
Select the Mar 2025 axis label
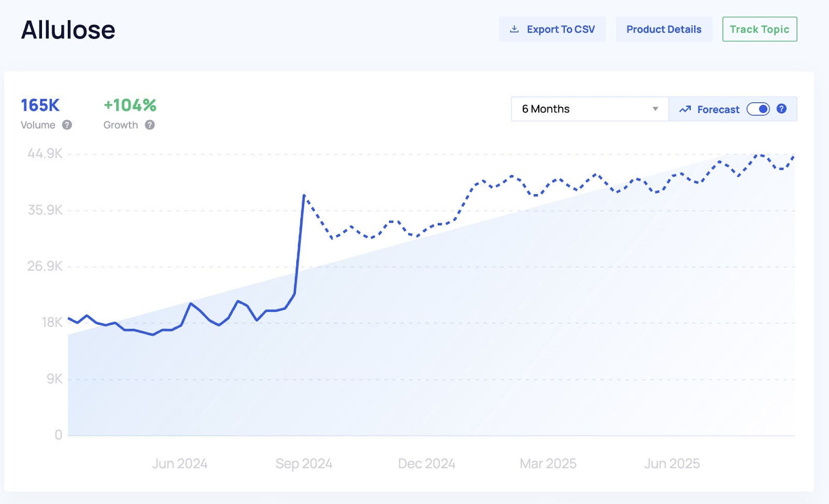coord(548,464)
